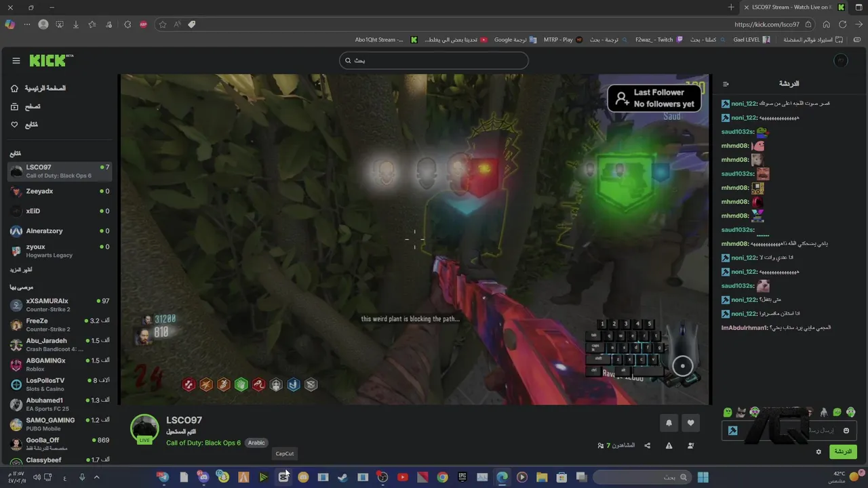The image size is (868, 488).
Task: Go to the home page sidebar item
Action: tap(39, 89)
